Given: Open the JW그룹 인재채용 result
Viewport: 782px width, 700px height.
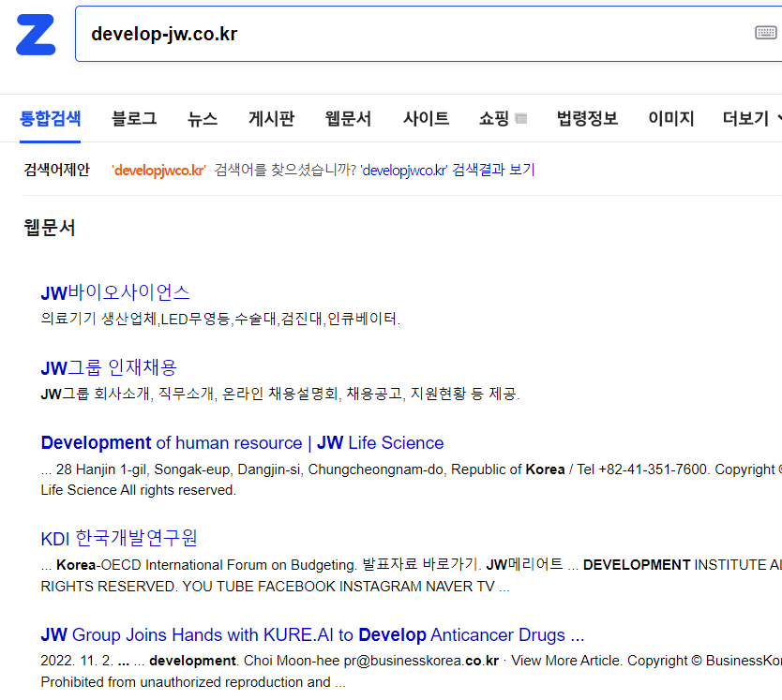Looking at the screenshot, I should [x=109, y=368].
